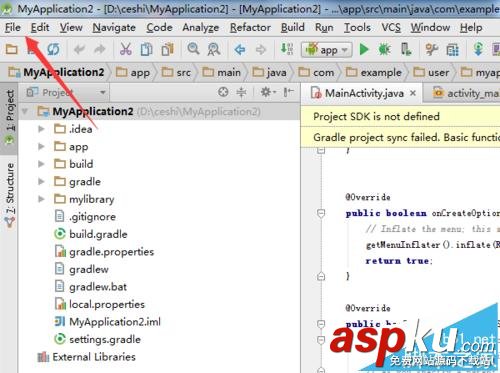The width and height of the screenshot is (500, 373).
Task: Toggle the 7: Structure side tool window
Action: tap(10, 194)
